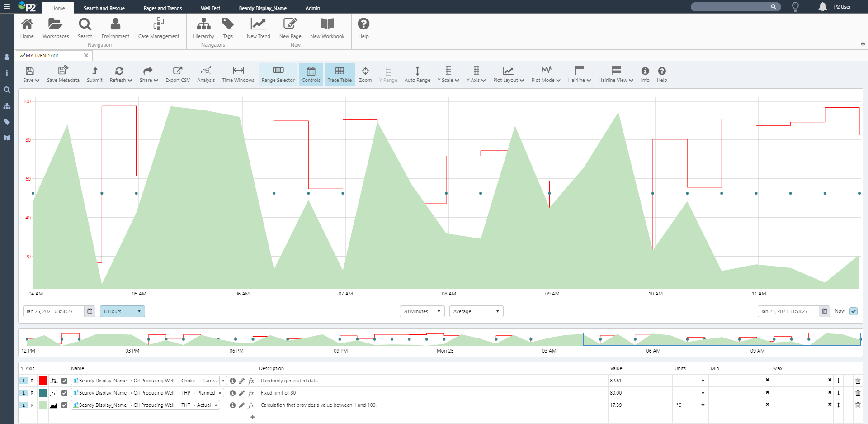868x424 pixels.
Task: Switch to the Well Test tab
Action: [x=210, y=8]
